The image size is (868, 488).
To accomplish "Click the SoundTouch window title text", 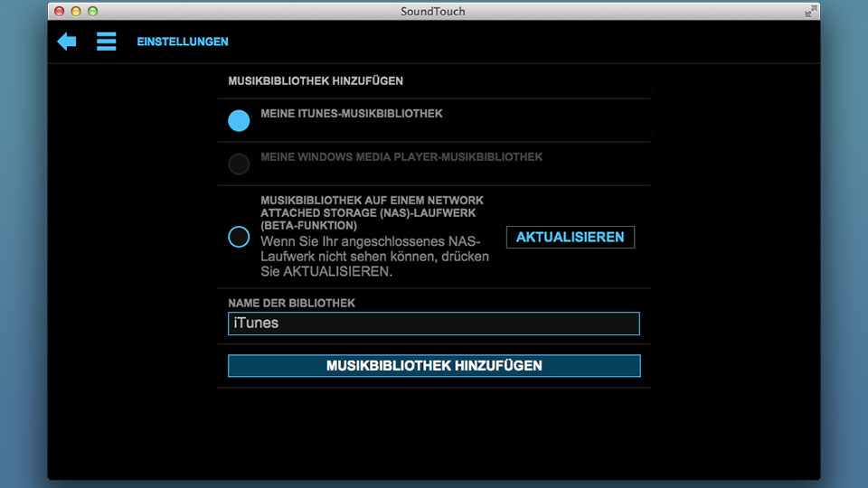I will coord(434,11).
